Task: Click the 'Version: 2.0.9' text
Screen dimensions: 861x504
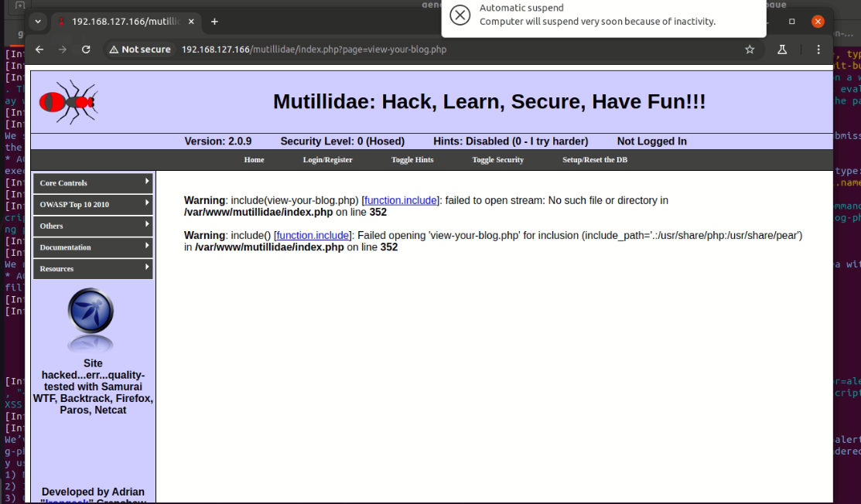Action: pos(218,141)
